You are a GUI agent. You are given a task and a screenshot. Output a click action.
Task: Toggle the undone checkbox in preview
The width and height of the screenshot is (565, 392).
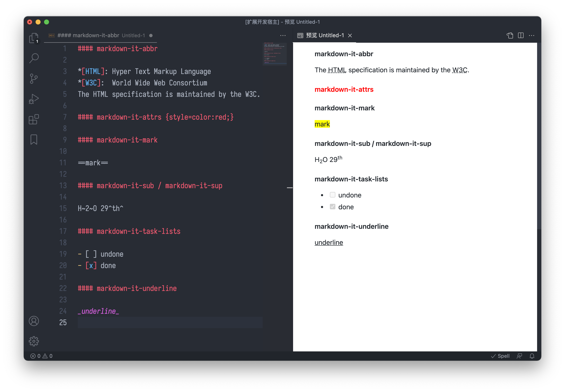332,195
